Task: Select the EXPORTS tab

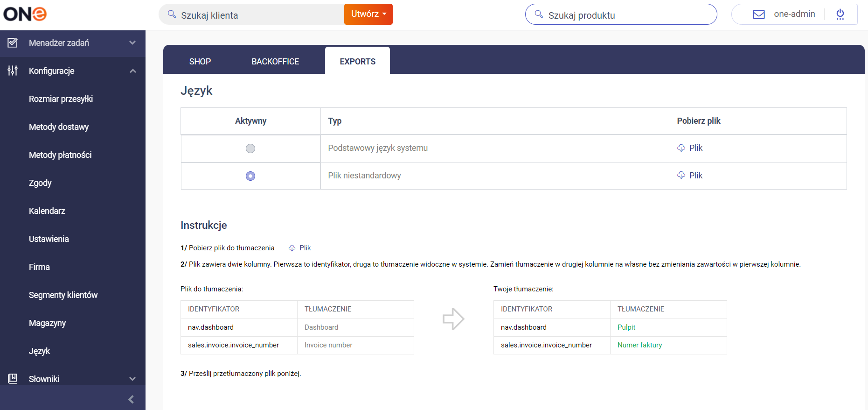Action: click(357, 61)
